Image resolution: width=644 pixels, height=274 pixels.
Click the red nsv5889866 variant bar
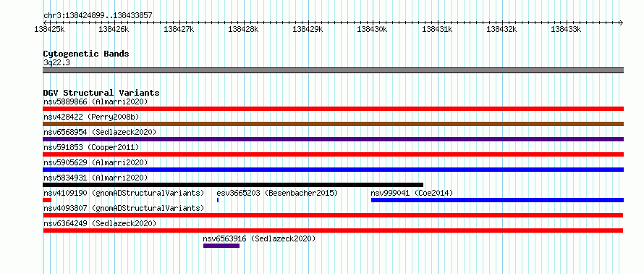(333, 109)
